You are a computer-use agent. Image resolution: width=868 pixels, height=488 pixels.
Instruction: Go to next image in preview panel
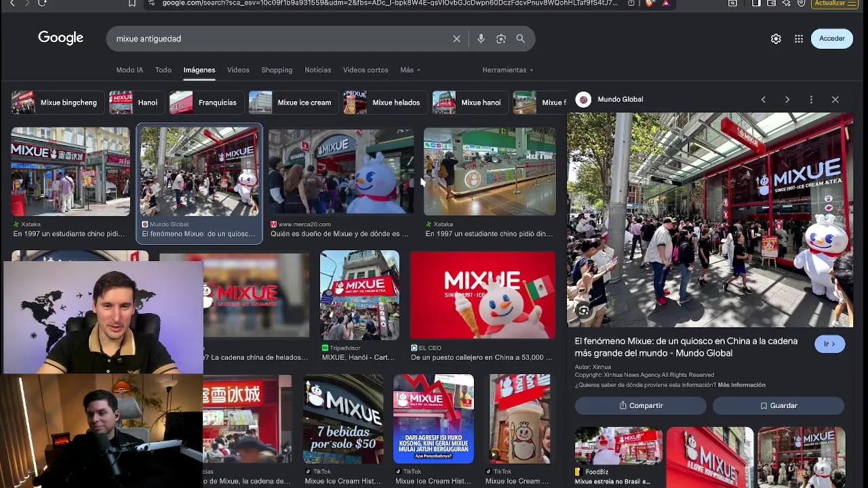[787, 100]
